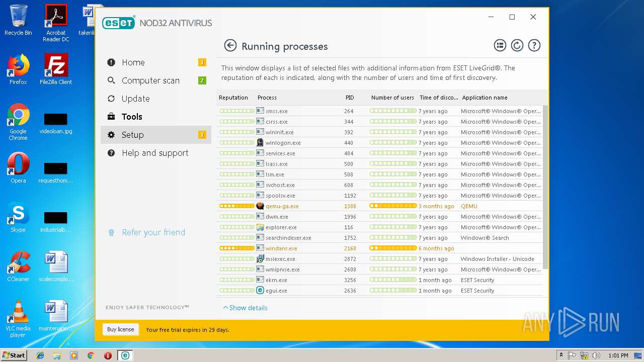Open FileZilla Client desktop shortcut
This screenshot has width=644, height=362.
[x=56, y=69]
